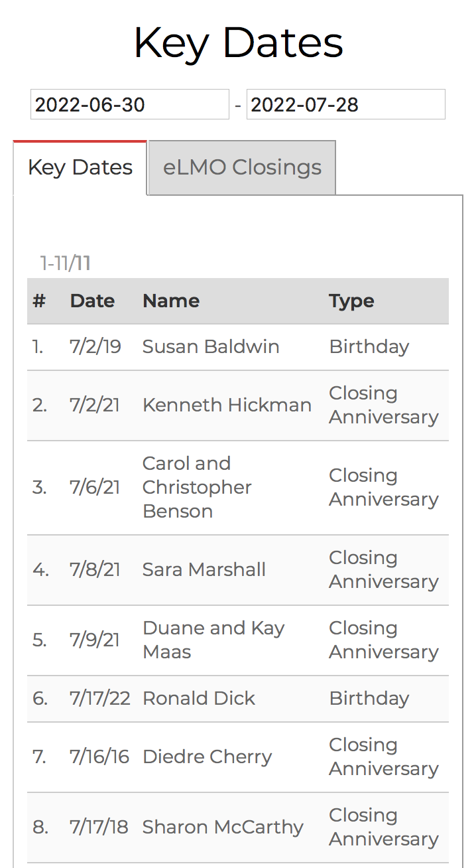Click the Closing Anniversary label for Sara Marshall
Viewport: 476px width, 868px height.
383,569
